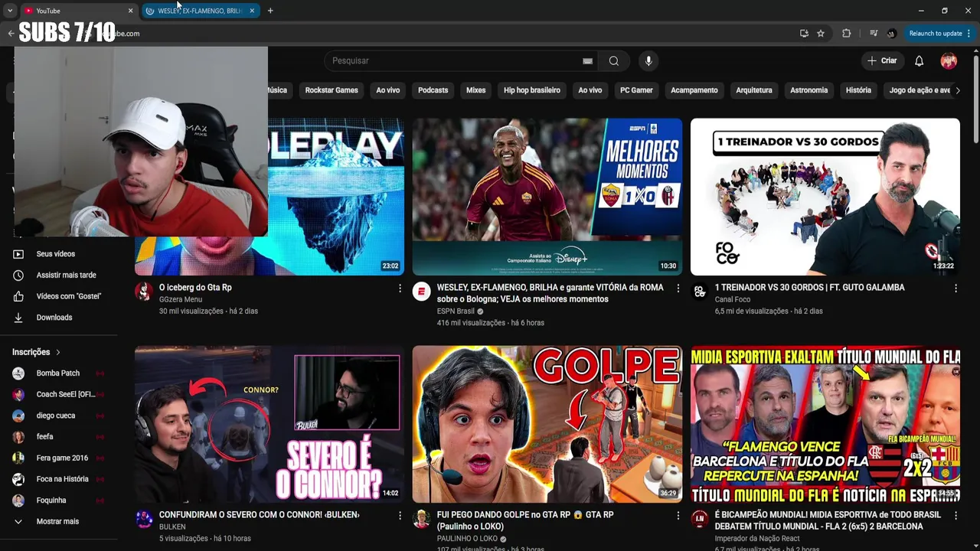This screenshot has width=980, height=551.
Task: Select the História chip
Action: tap(858, 90)
